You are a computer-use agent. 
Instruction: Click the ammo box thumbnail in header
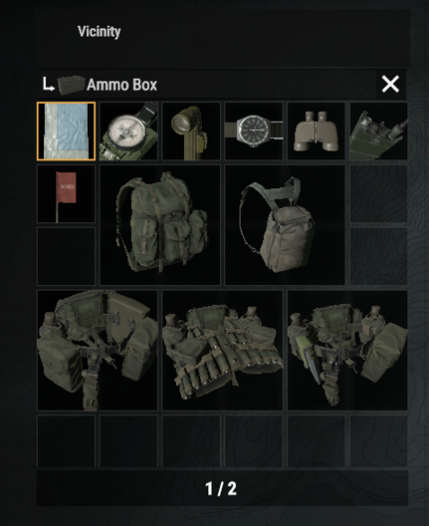(x=71, y=85)
